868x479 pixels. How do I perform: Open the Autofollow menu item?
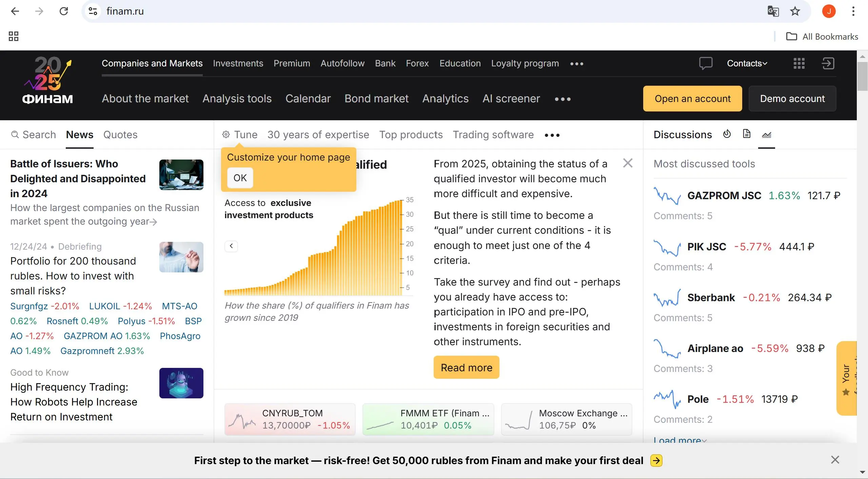pyautogui.click(x=342, y=63)
